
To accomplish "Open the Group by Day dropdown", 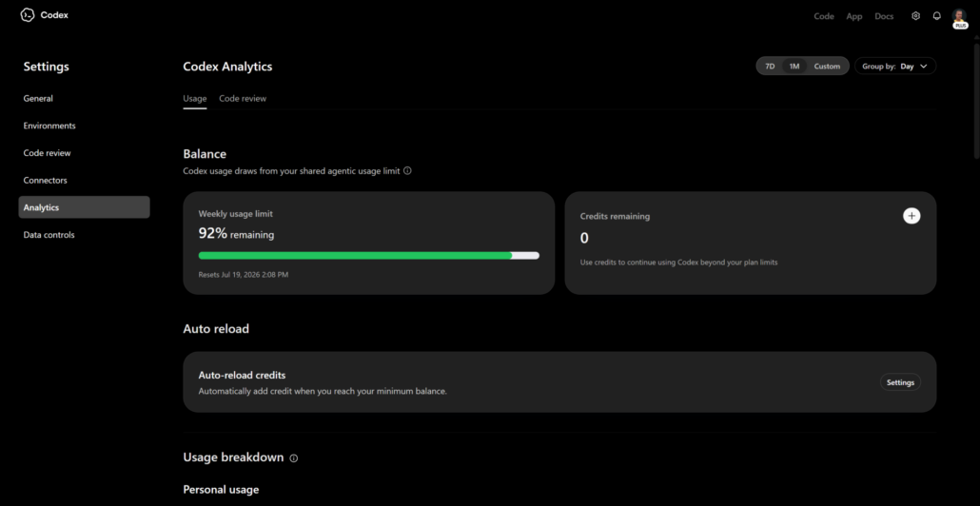I will click(x=895, y=67).
